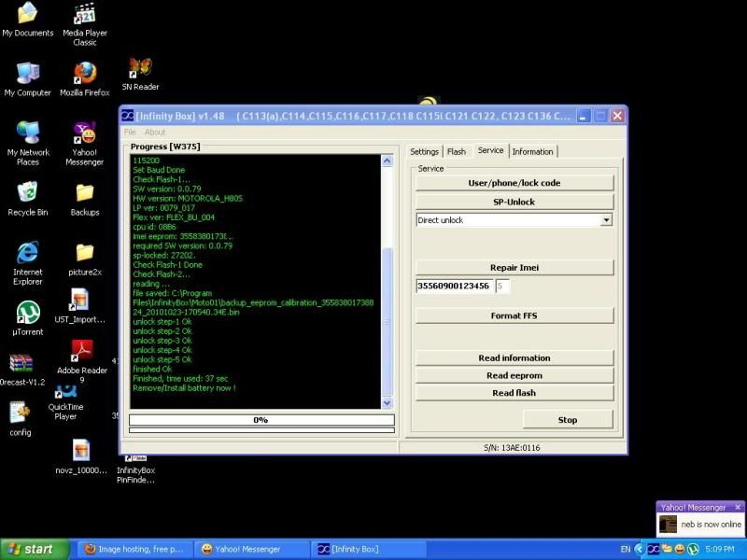Click the IMEI number input field
The width and height of the screenshot is (747, 560).
point(454,286)
